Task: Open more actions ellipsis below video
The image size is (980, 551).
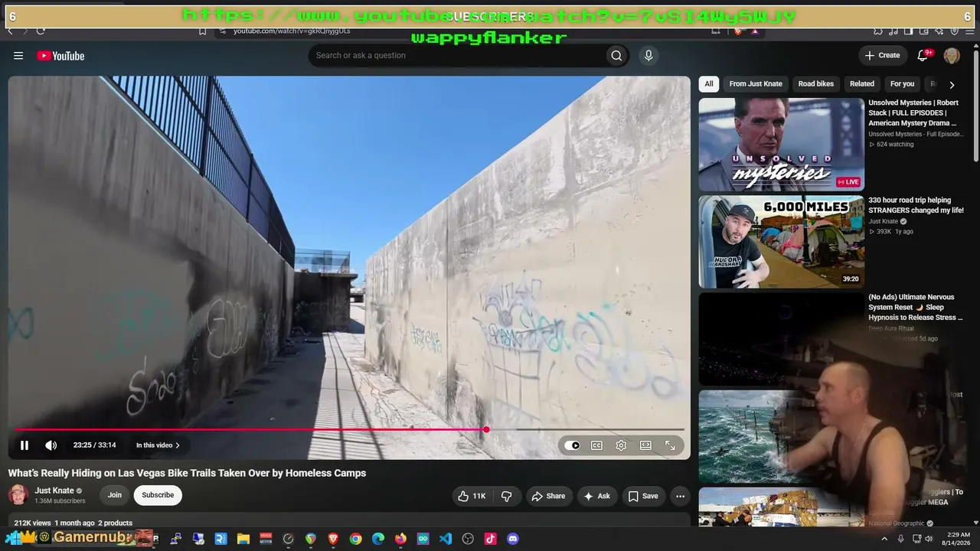Action: (x=680, y=496)
